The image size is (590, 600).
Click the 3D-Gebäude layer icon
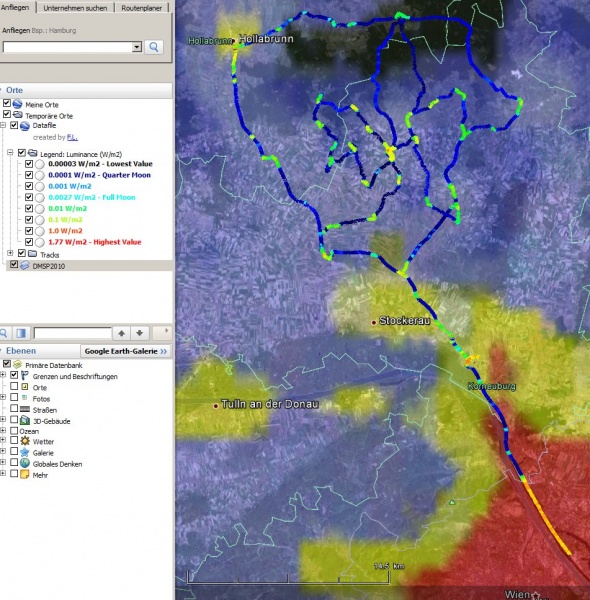pos(25,421)
